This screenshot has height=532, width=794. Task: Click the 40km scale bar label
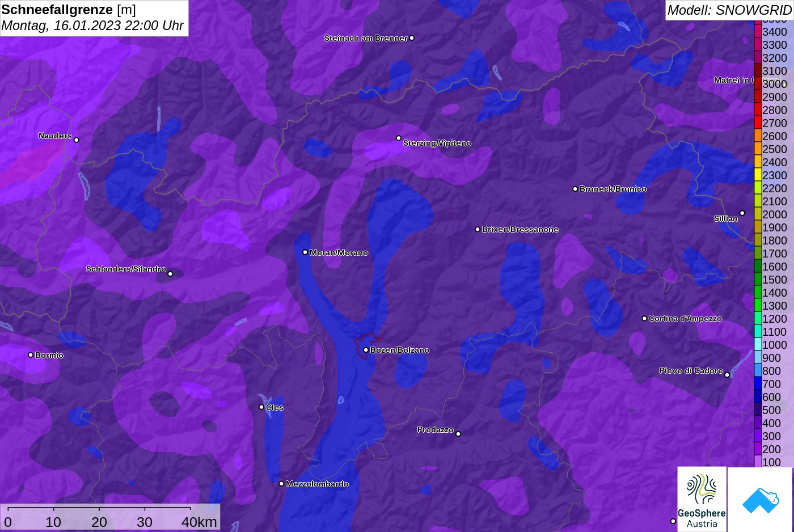point(199,522)
